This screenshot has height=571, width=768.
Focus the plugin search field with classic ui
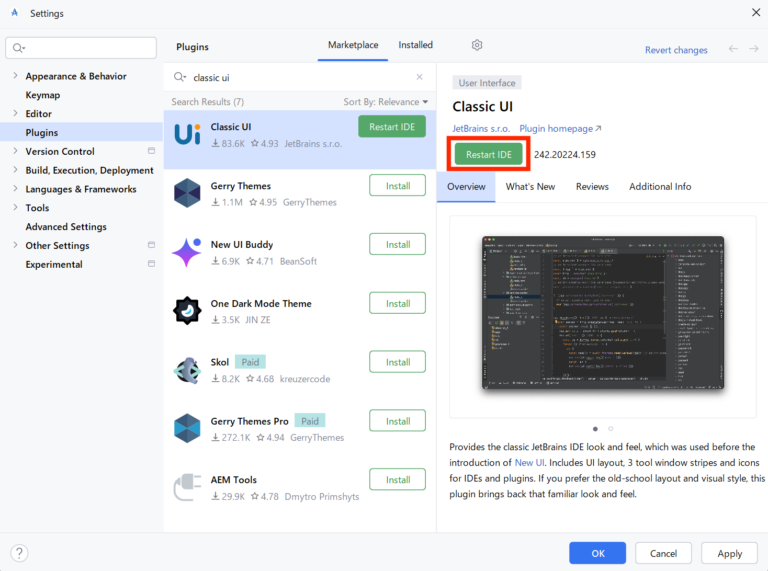point(299,77)
